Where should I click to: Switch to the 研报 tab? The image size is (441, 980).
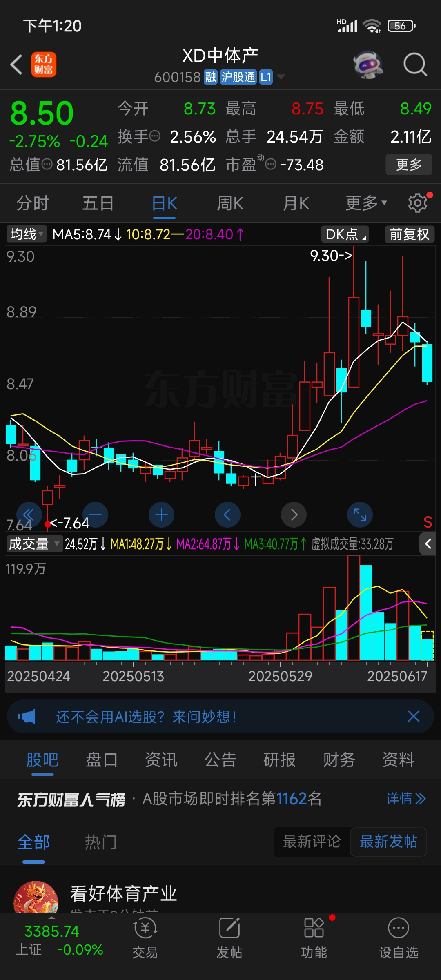(280, 760)
